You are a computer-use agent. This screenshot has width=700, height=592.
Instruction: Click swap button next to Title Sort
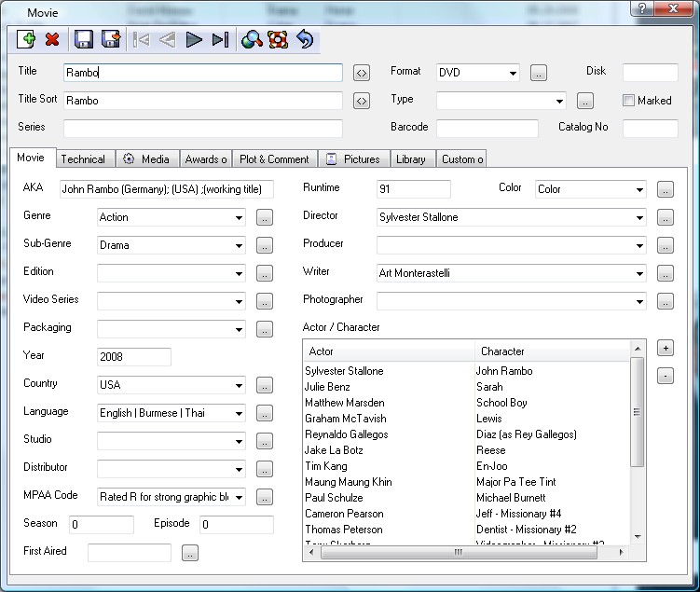[362, 101]
